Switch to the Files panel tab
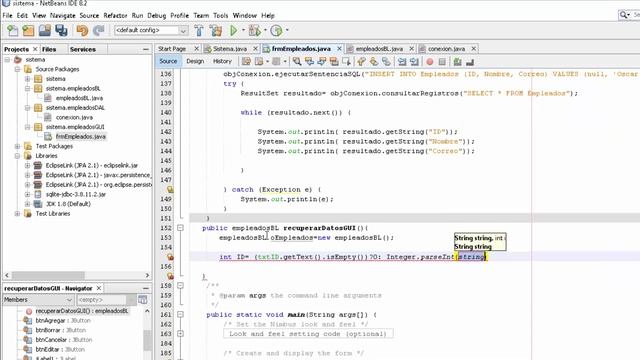 click(49, 49)
